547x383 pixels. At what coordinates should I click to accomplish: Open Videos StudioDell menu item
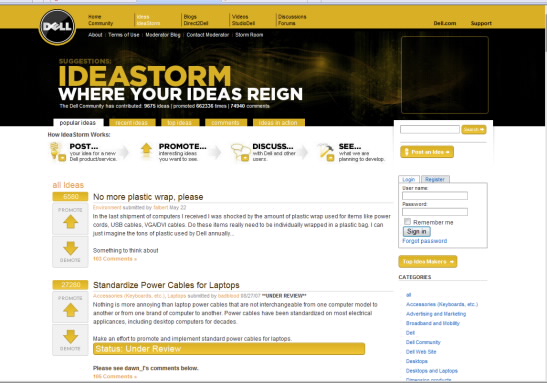pyautogui.click(x=243, y=20)
